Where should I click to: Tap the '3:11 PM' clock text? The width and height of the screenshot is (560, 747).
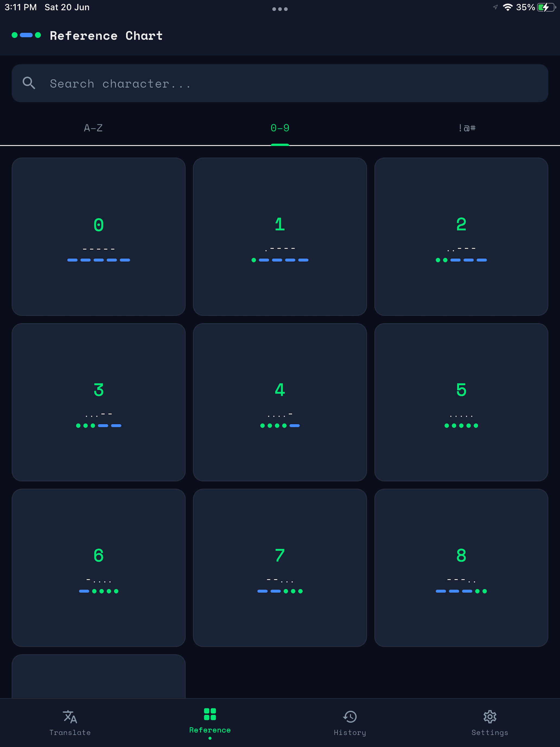pyautogui.click(x=21, y=7)
